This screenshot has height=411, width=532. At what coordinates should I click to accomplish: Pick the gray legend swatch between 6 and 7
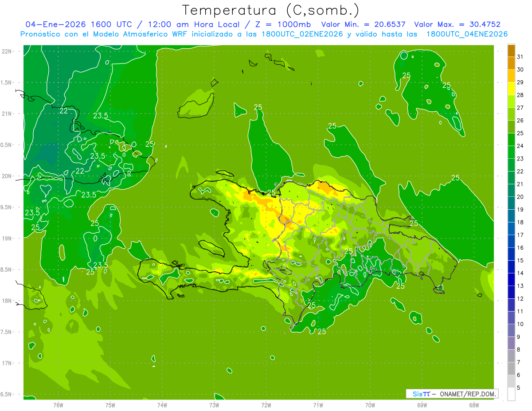tap(511, 369)
